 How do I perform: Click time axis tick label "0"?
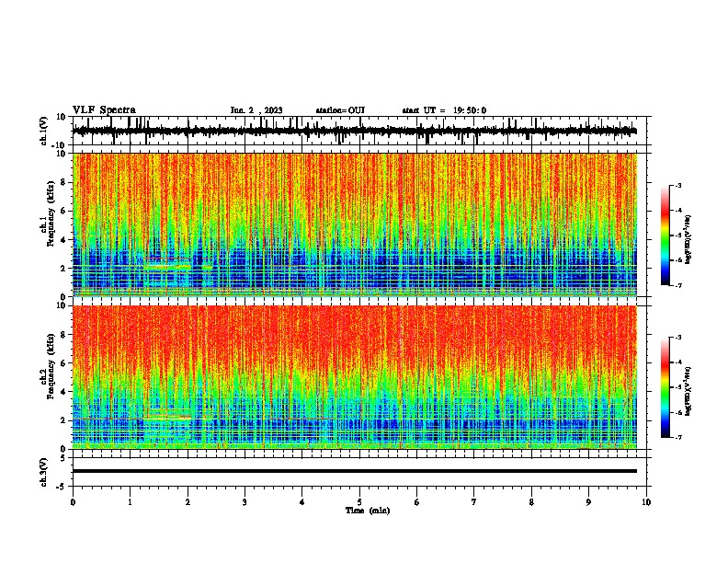pos(73,502)
